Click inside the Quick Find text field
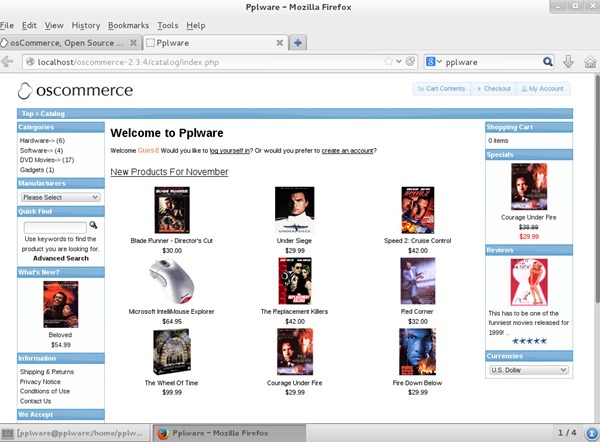The image size is (600, 442). point(55,227)
